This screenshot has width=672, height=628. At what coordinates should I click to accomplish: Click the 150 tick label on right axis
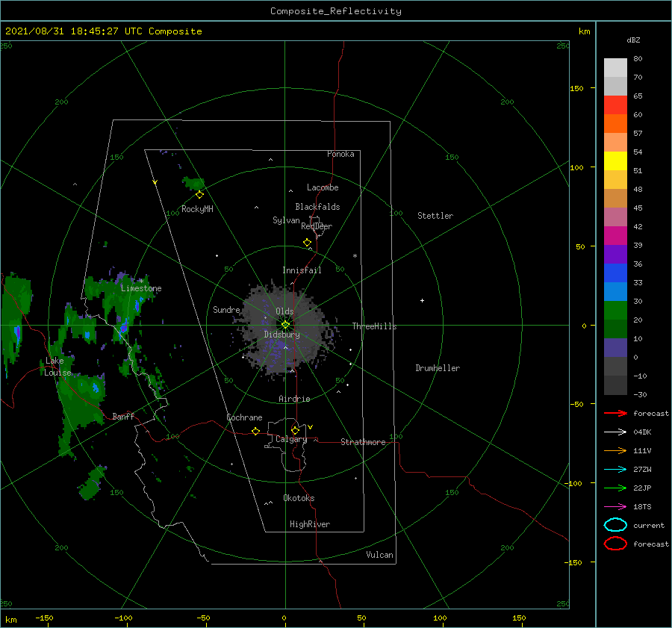click(x=576, y=88)
